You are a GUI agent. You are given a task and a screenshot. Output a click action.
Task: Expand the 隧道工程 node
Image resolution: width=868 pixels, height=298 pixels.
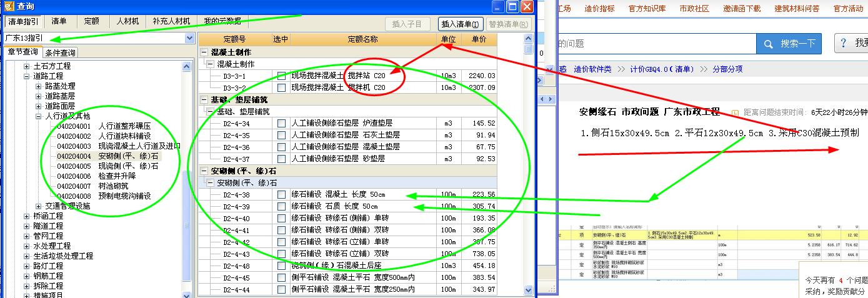click(27, 226)
